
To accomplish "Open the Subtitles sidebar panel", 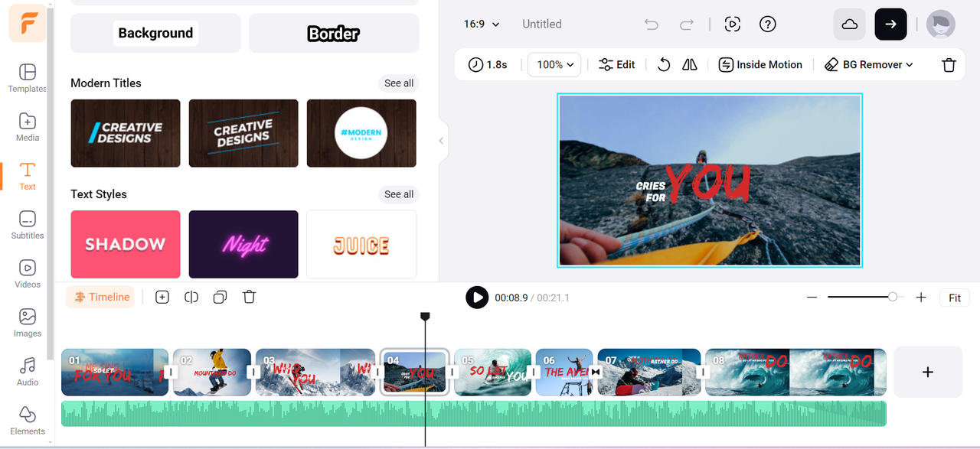I will point(28,226).
